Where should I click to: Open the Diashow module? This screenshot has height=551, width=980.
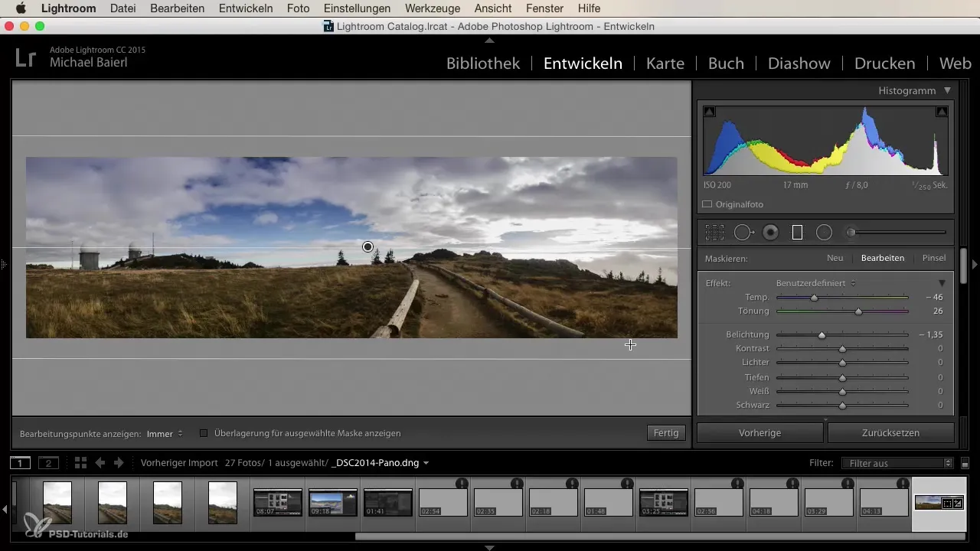tap(799, 64)
